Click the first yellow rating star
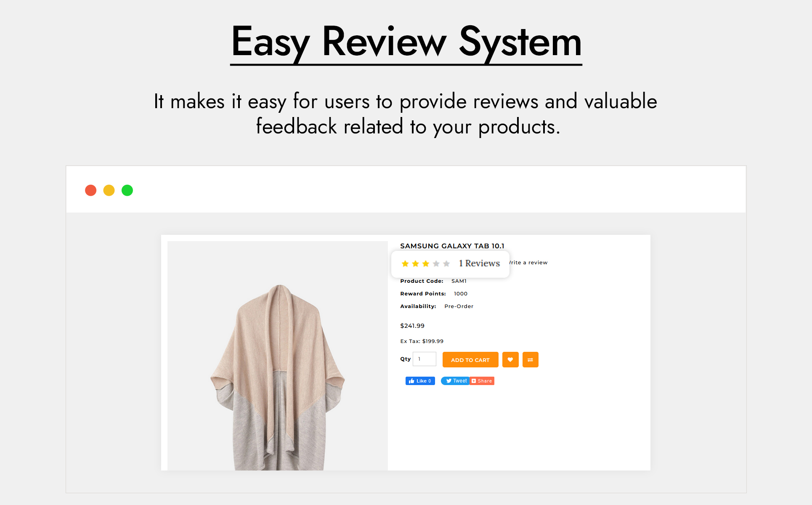 [x=405, y=264]
